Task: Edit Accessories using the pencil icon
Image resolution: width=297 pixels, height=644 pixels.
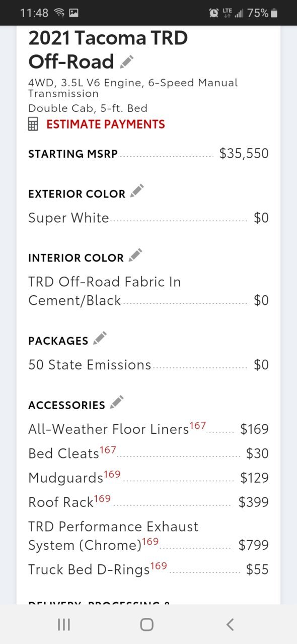Action: click(x=117, y=402)
